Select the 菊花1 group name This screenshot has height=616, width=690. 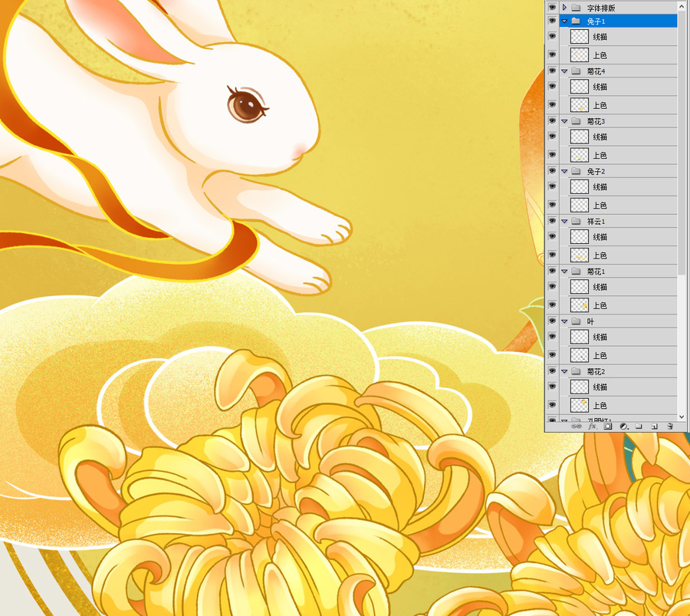pos(596,272)
